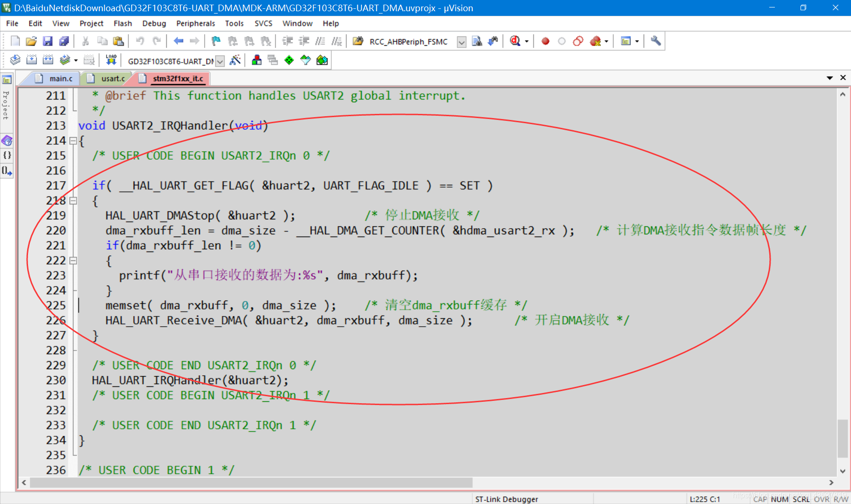Image resolution: width=851 pixels, height=504 pixels.
Task: Click the Find in Files icon
Action: pyautogui.click(x=358, y=41)
